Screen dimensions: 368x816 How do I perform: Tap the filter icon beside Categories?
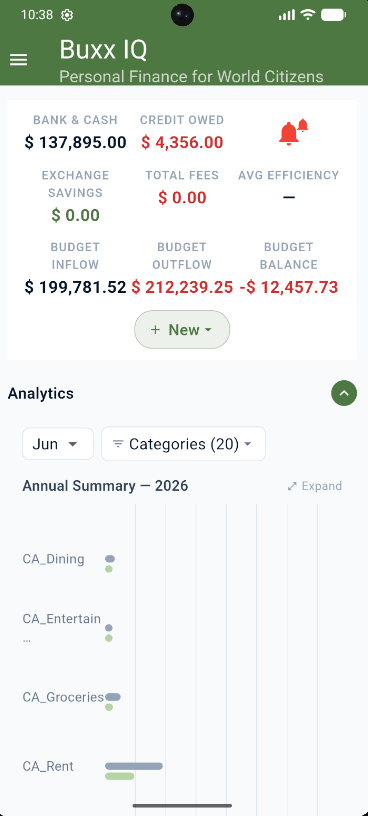click(118, 444)
